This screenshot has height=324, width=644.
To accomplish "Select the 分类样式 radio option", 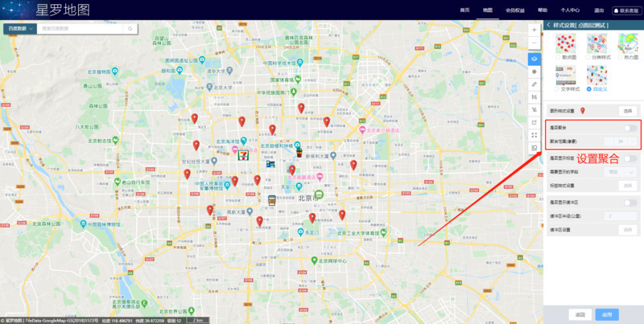I will tap(589, 57).
